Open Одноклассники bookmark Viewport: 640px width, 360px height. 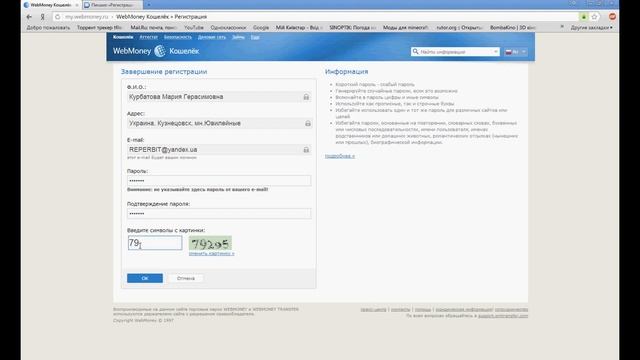[228, 28]
